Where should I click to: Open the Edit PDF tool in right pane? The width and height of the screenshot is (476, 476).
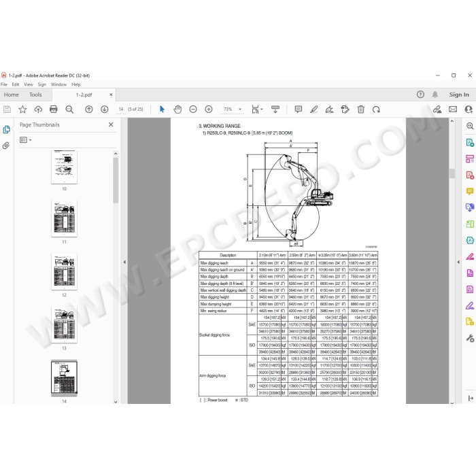click(x=470, y=158)
